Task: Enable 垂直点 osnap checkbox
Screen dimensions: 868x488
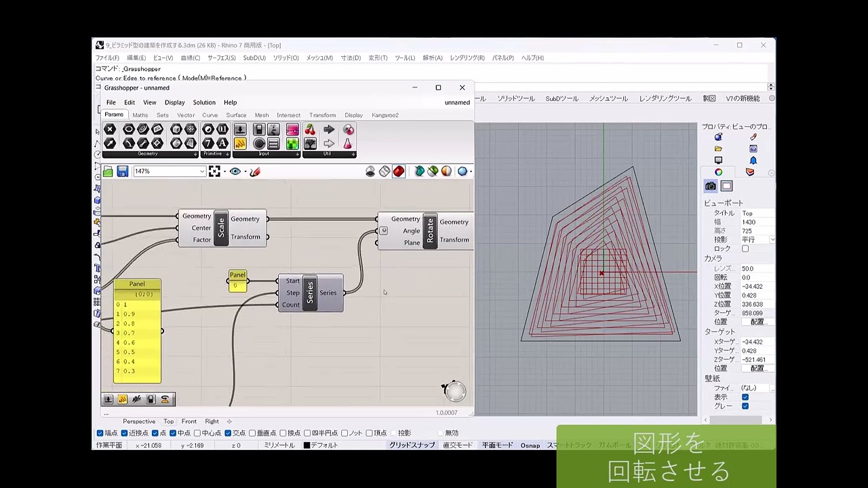Action: (252, 433)
